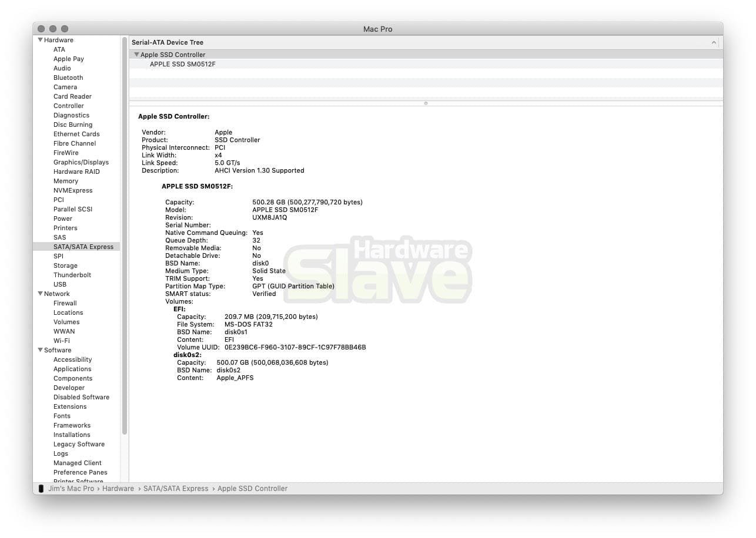
Task: Click SATA/SATA Express in the path bar
Action: [x=176, y=489]
